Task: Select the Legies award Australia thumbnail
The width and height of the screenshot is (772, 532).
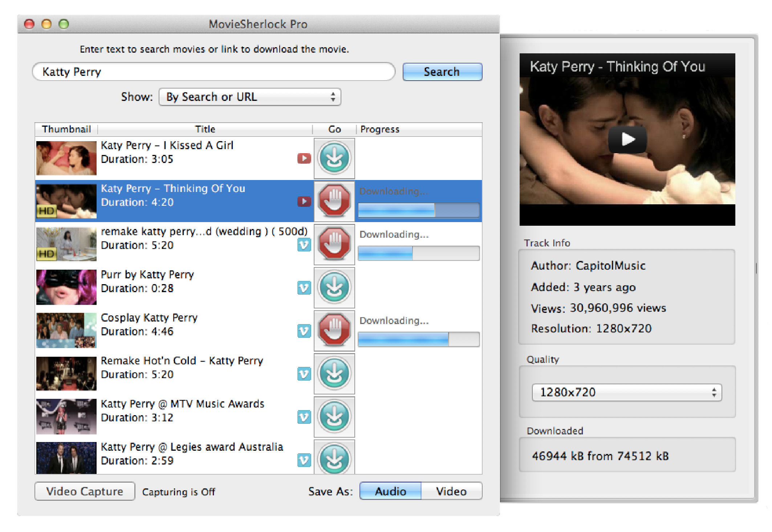Action: pos(66,458)
